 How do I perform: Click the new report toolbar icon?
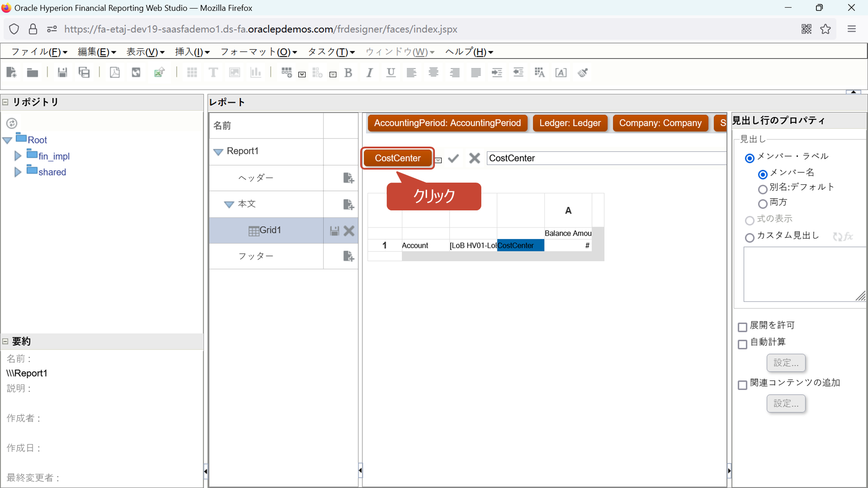[x=11, y=72]
